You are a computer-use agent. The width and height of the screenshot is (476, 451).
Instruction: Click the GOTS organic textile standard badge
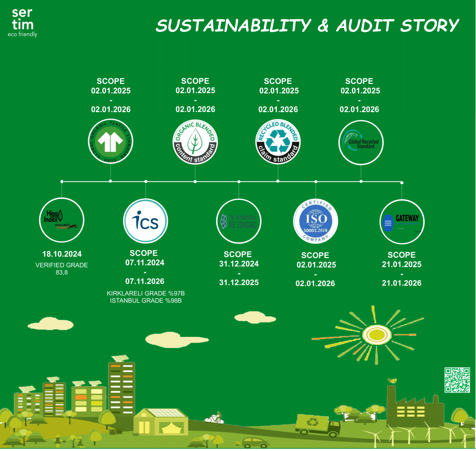tap(111, 141)
